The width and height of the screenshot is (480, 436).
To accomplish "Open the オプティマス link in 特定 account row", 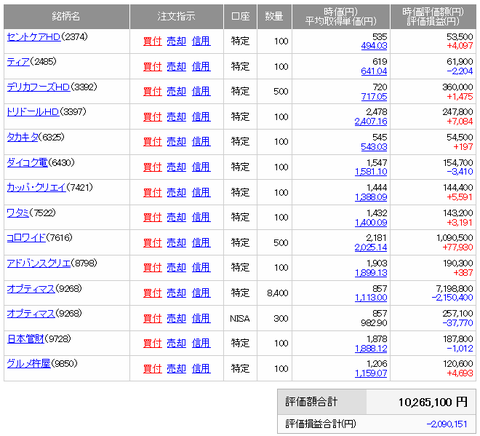I will point(31,289).
